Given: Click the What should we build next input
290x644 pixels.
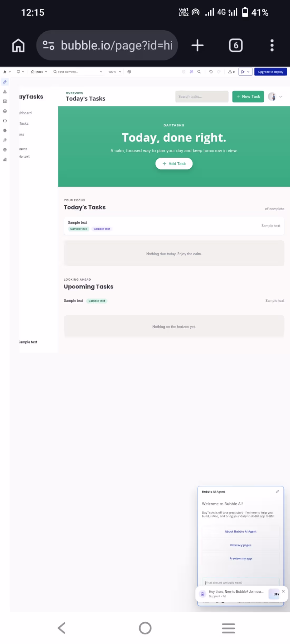Looking at the screenshot, I should click(x=240, y=582).
